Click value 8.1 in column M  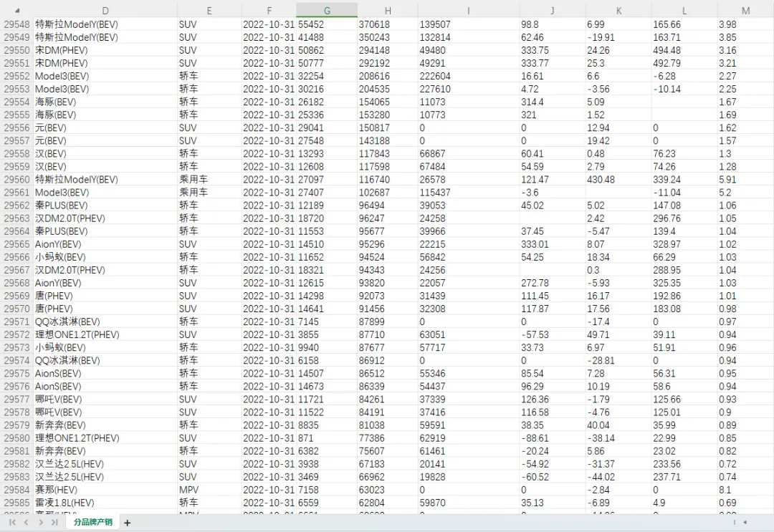pos(725,490)
